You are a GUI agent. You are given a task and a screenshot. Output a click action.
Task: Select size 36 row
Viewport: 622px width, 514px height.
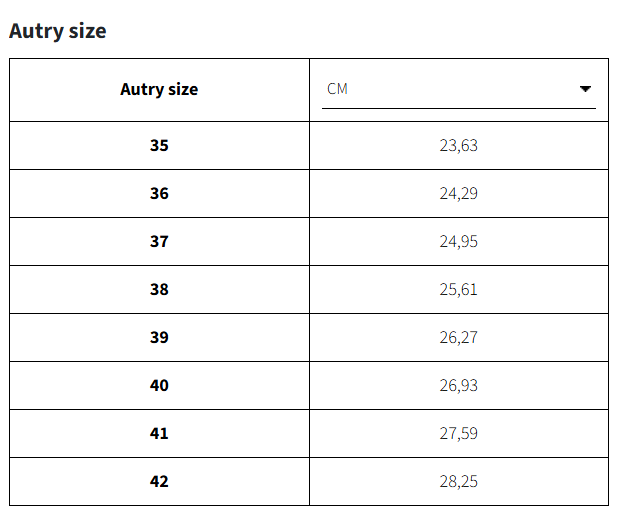point(159,193)
